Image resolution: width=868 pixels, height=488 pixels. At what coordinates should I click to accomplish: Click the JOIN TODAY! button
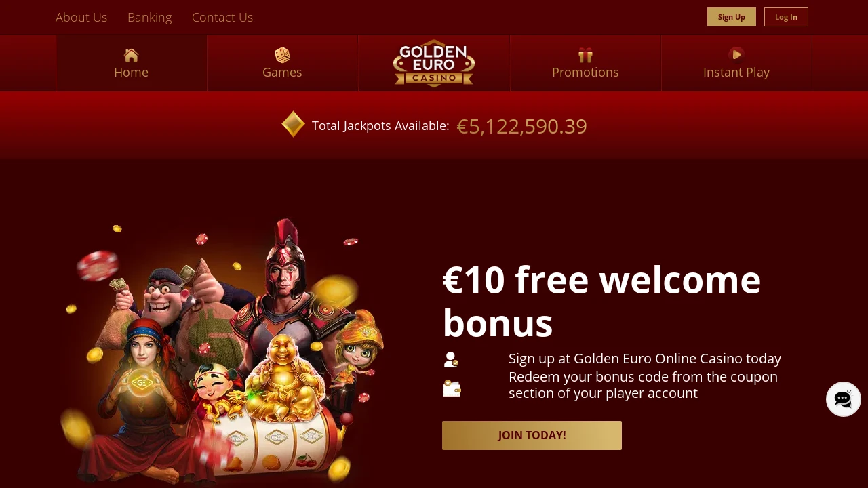[x=532, y=435]
